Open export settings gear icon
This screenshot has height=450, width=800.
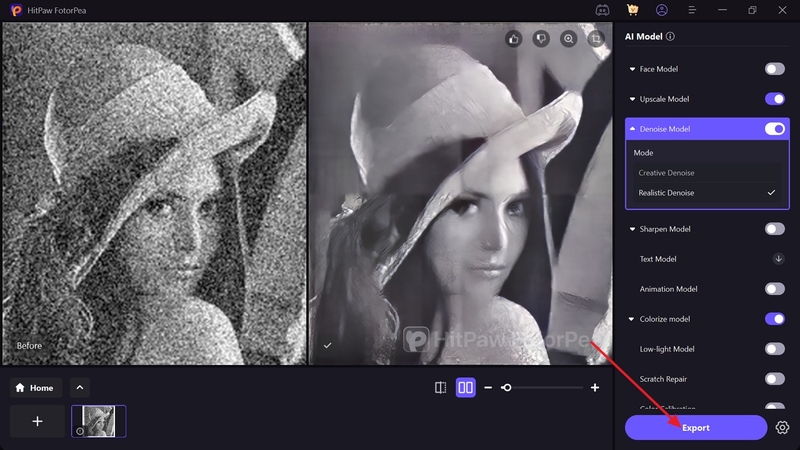[782, 428]
